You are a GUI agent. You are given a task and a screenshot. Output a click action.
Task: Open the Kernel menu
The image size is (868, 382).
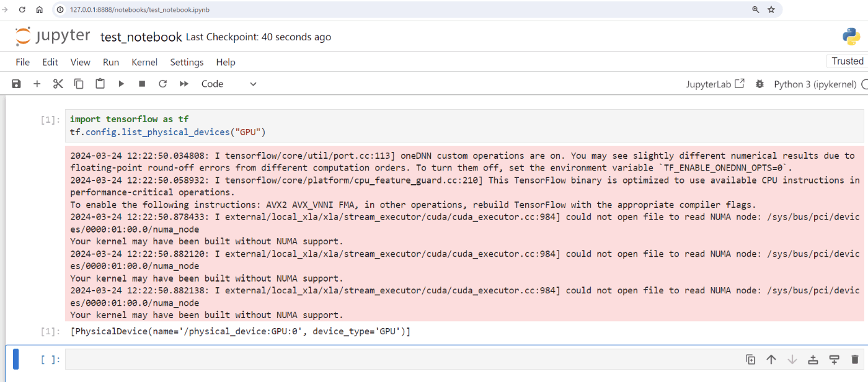(x=144, y=62)
